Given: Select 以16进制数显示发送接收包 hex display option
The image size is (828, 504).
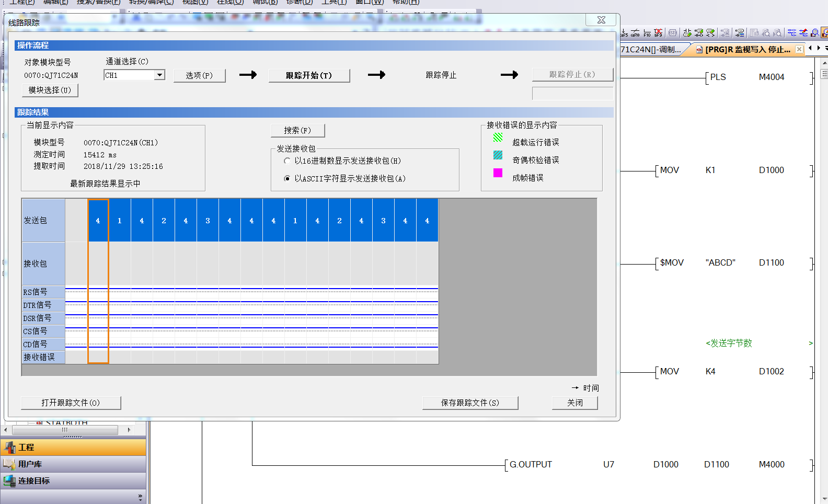Looking at the screenshot, I should pyautogui.click(x=287, y=161).
